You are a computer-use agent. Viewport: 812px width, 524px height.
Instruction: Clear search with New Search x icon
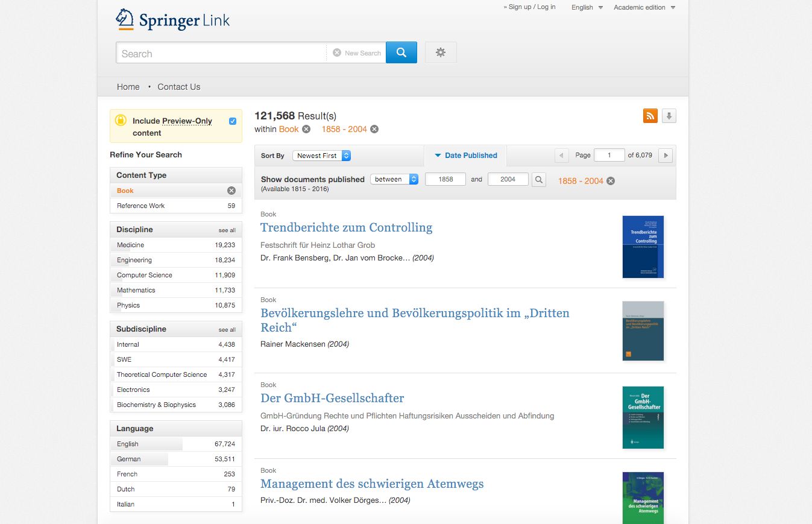337,53
